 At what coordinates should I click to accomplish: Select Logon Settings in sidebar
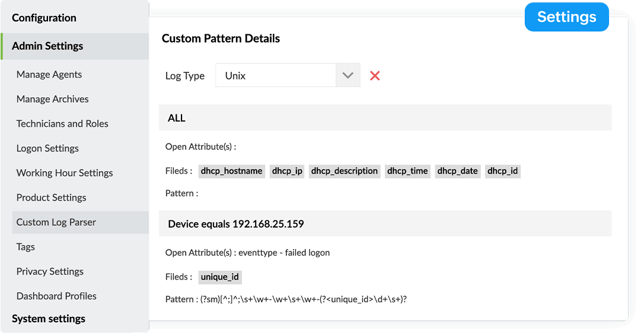click(47, 148)
